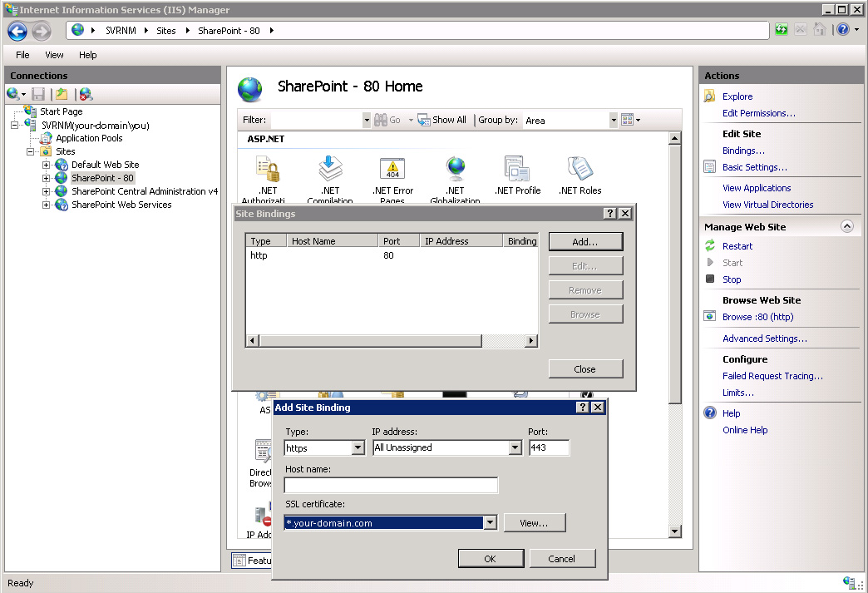The width and height of the screenshot is (868, 593).
Task: Open Advanced Settings... link
Action: click(764, 339)
